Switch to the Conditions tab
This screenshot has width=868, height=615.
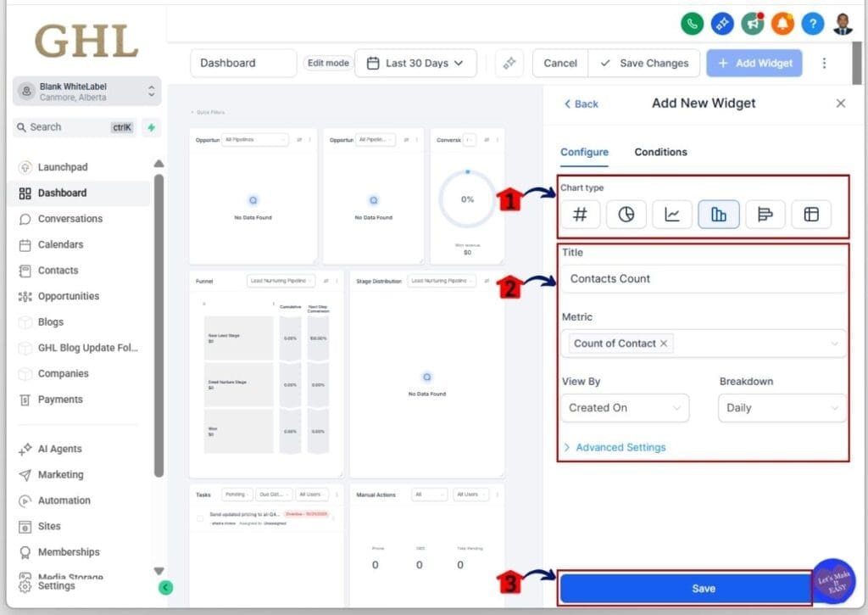coord(660,152)
